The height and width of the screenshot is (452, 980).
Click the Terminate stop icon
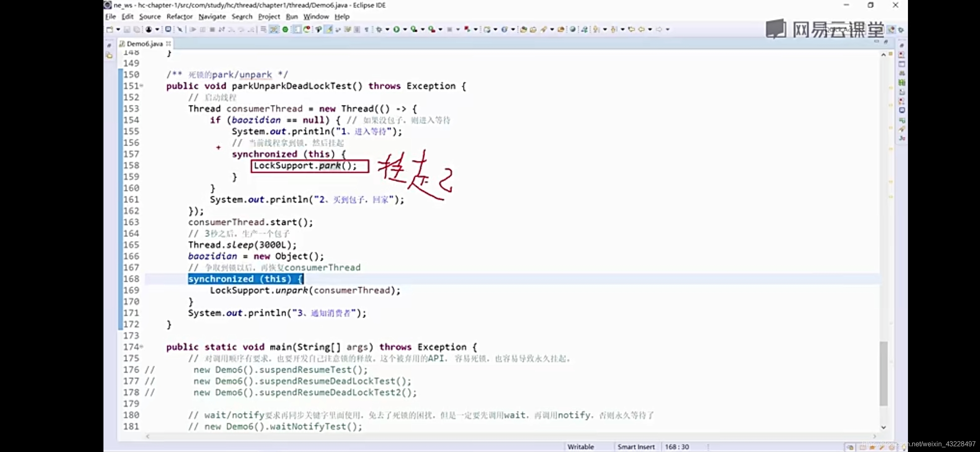[x=212, y=29]
